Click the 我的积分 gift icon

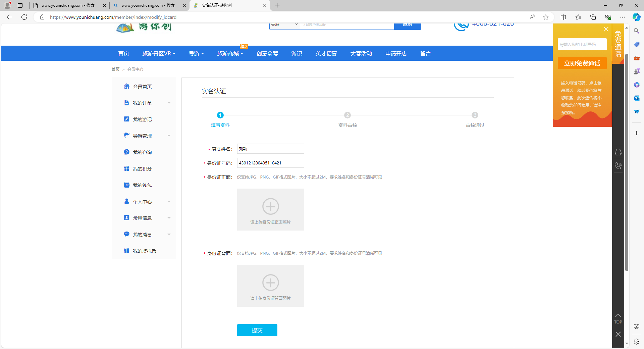coord(126,168)
